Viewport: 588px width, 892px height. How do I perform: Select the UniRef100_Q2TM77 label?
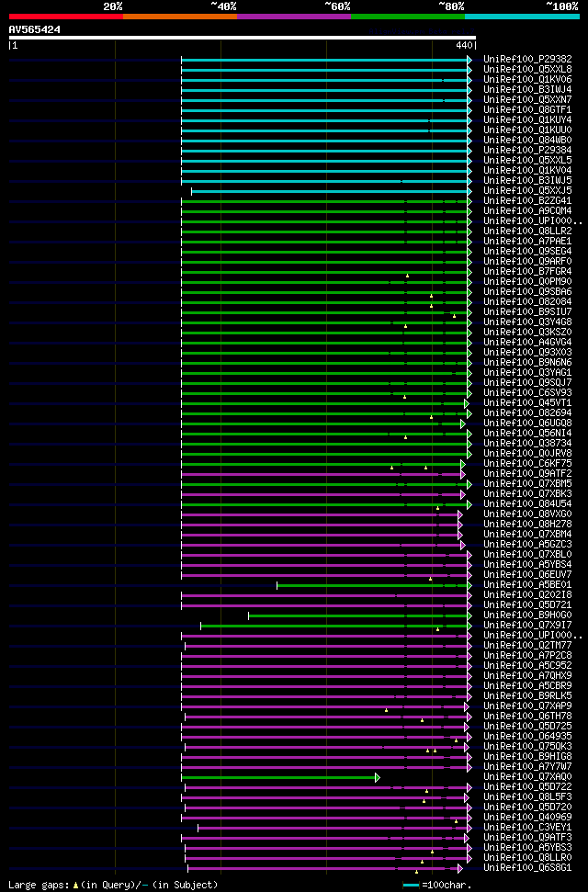pyautogui.click(x=527, y=645)
